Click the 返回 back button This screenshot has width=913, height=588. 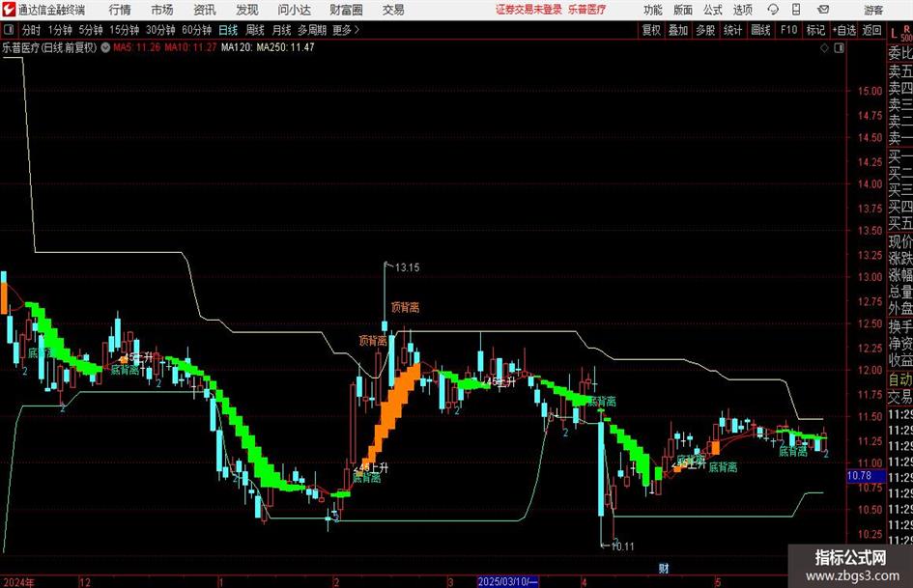coord(871,30)
